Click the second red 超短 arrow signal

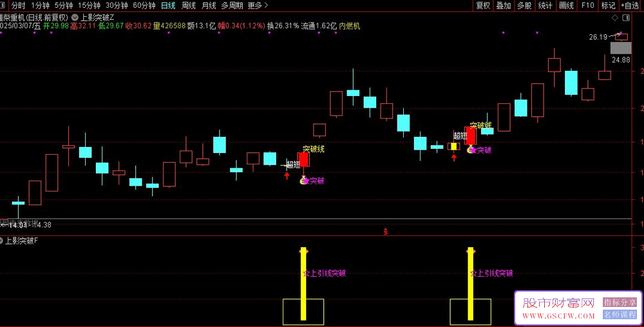[454, 157]
